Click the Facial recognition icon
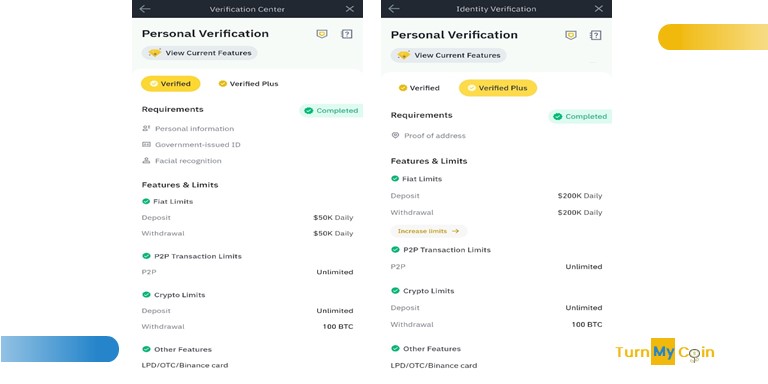The width and height of the screenshot is (768, 384). pos(146,161)
